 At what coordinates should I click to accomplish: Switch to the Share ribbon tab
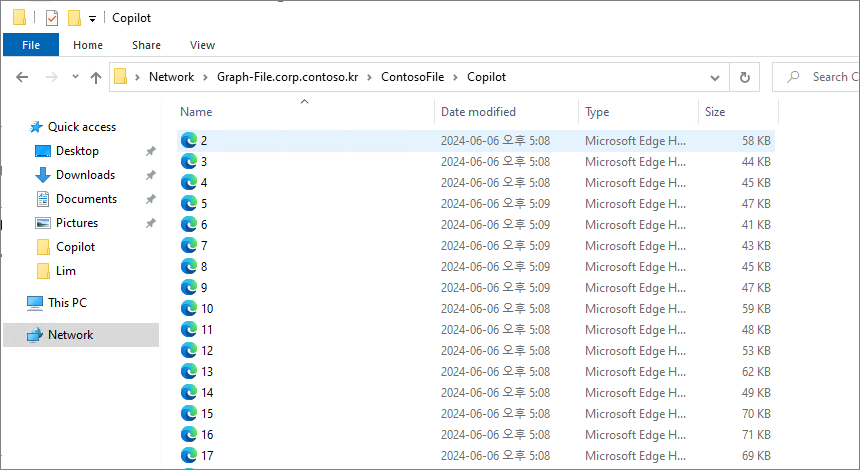pos(146,45)
